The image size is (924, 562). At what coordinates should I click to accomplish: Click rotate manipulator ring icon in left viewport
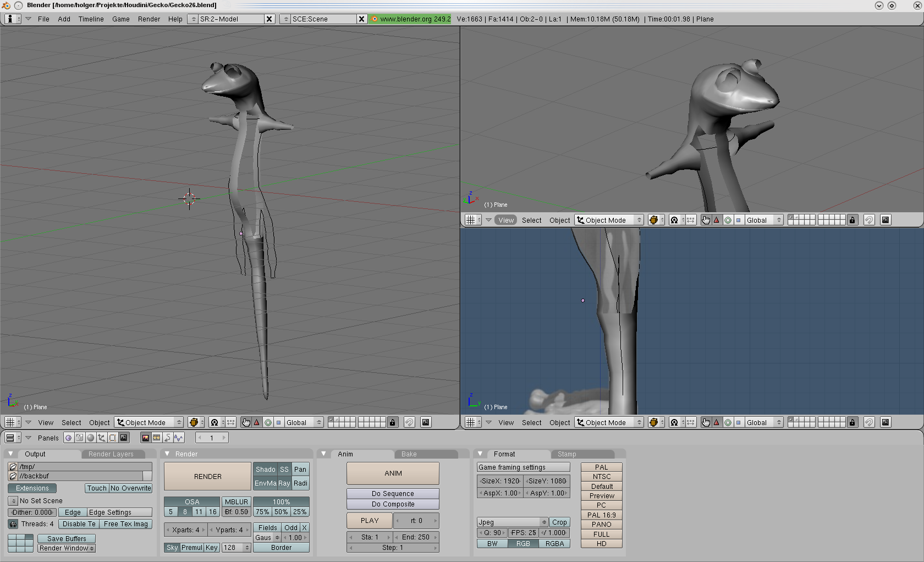click(x=268, y=422)
